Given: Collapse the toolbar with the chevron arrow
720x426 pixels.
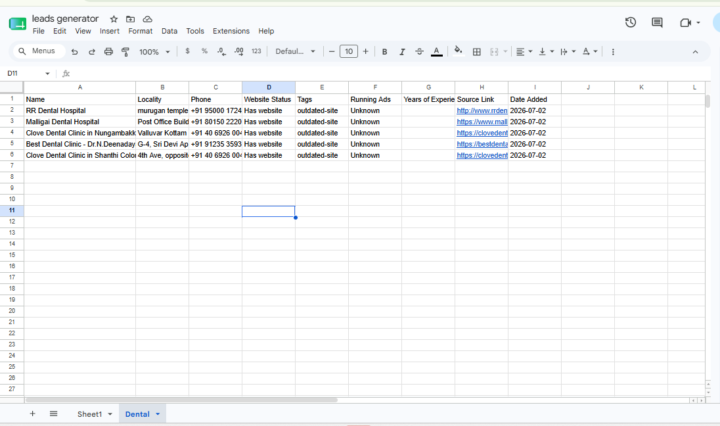Looking at the screenshot, I should (695, 52).
